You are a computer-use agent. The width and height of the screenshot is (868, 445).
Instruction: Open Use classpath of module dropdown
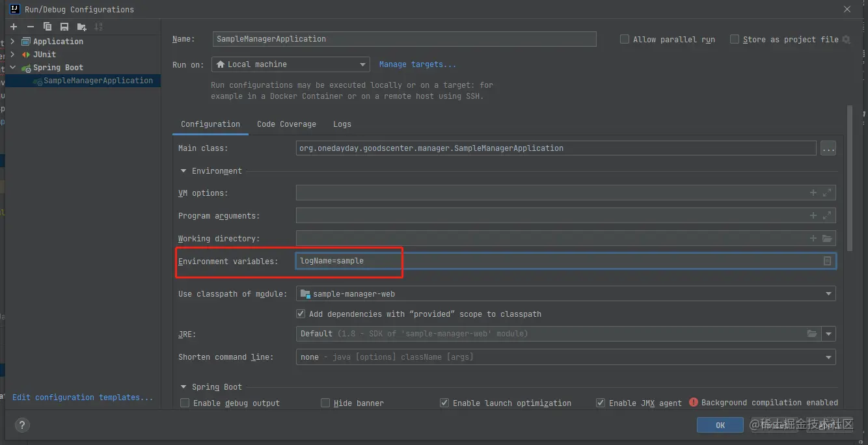click(x=565, y=294)
